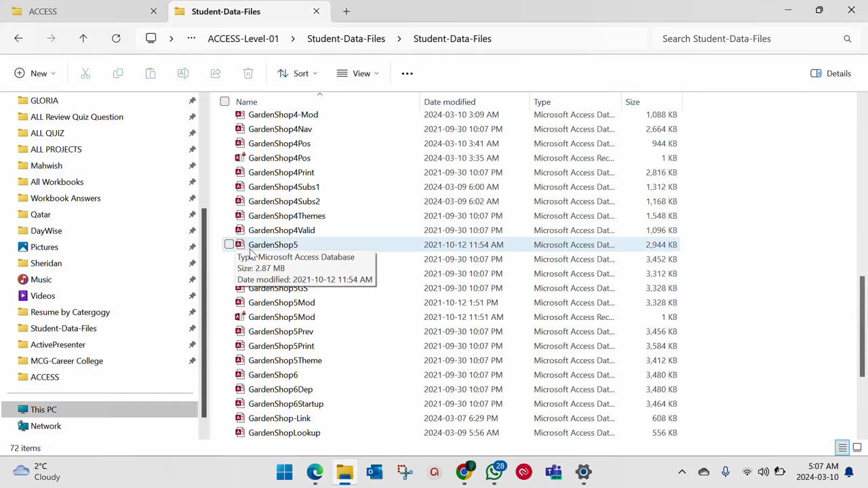868x488 pixels.
Task: Click the Cut scissors icon in toolbar
Action: tap(85, 73)
